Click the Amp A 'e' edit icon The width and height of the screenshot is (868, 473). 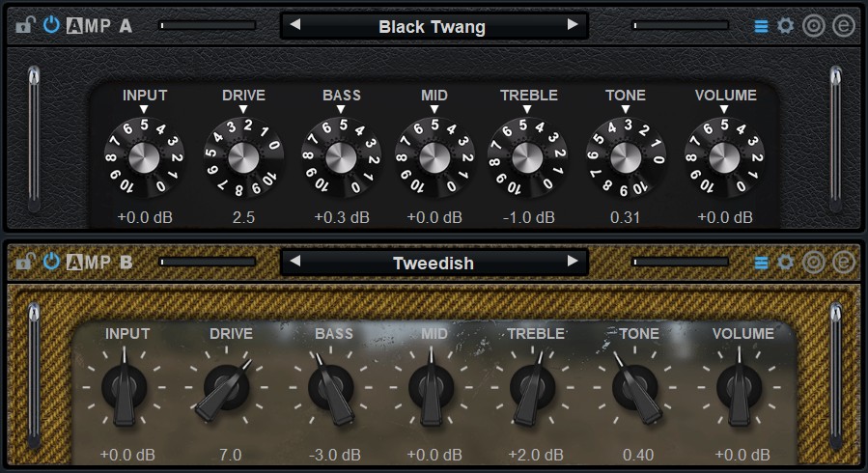[x=843, y=26]
